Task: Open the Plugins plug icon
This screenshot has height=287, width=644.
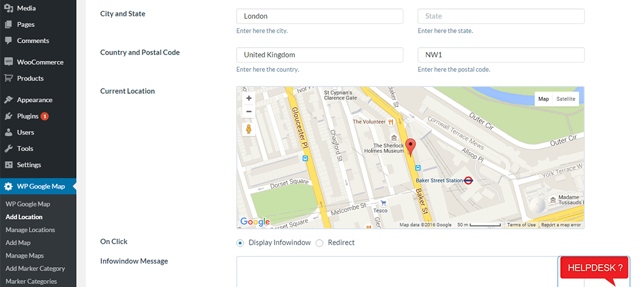Action: point(8,117)
